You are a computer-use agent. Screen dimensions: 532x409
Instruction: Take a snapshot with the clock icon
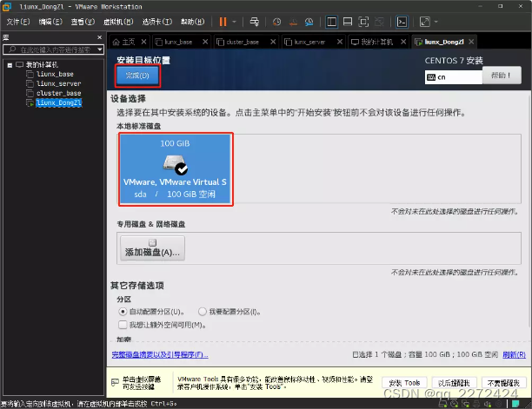tap(276, 22)
